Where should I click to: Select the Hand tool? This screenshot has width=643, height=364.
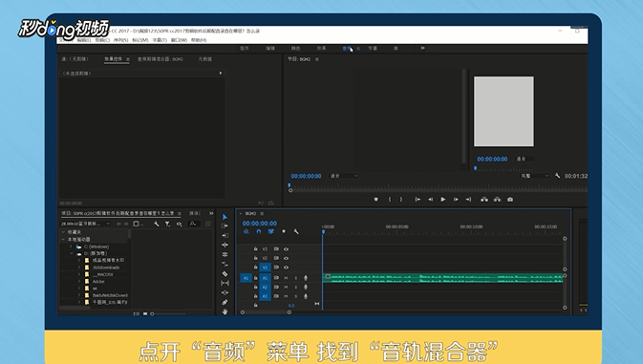tap(225, 311)
